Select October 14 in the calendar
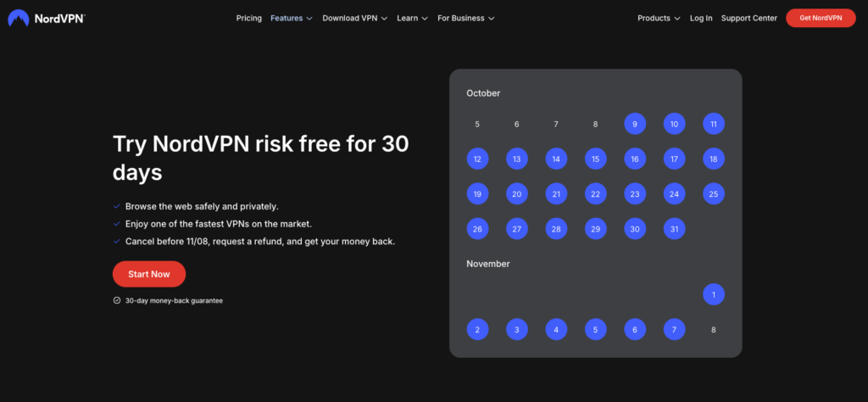 point(556,159)
